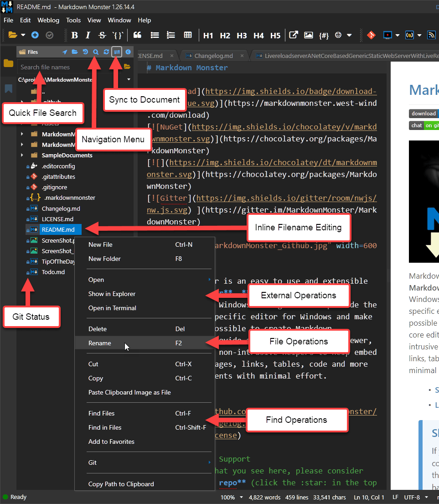Select LICENSE.md in the file tree
This screenshot has width=439, height=504.
coord(57,219)
